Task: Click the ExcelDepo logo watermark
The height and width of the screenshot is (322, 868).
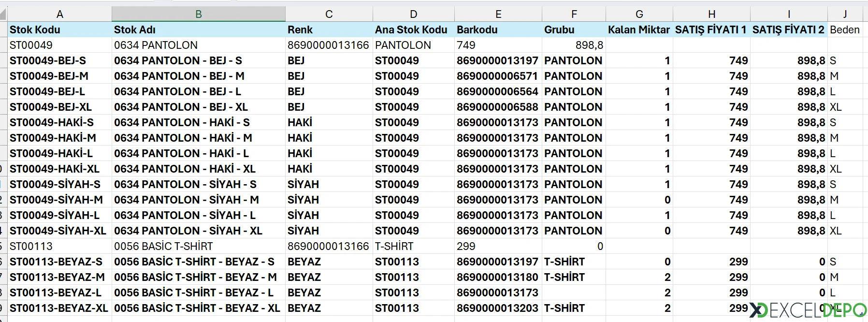Action: click(x=809, y=310)
